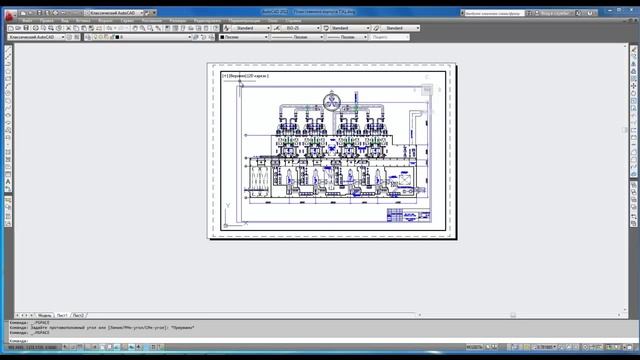640x360 pixels.
Task: Open the Вставка menu
Action: 83,20
